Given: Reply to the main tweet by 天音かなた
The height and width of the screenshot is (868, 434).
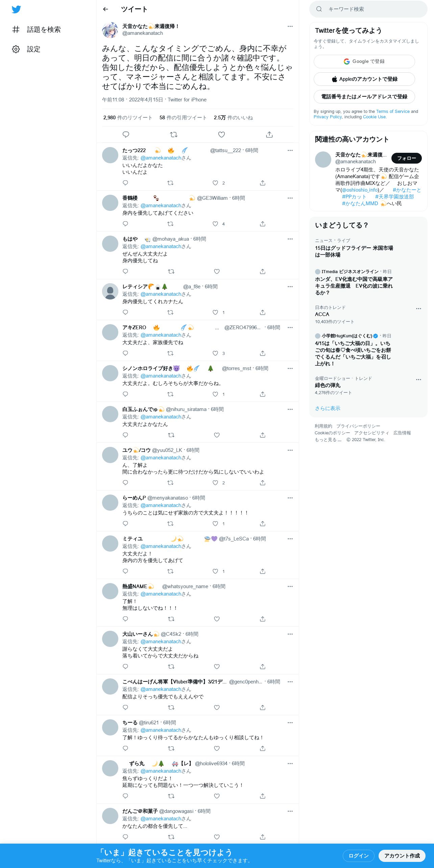Looking at the screenshot, I should (x=126, y=135).
